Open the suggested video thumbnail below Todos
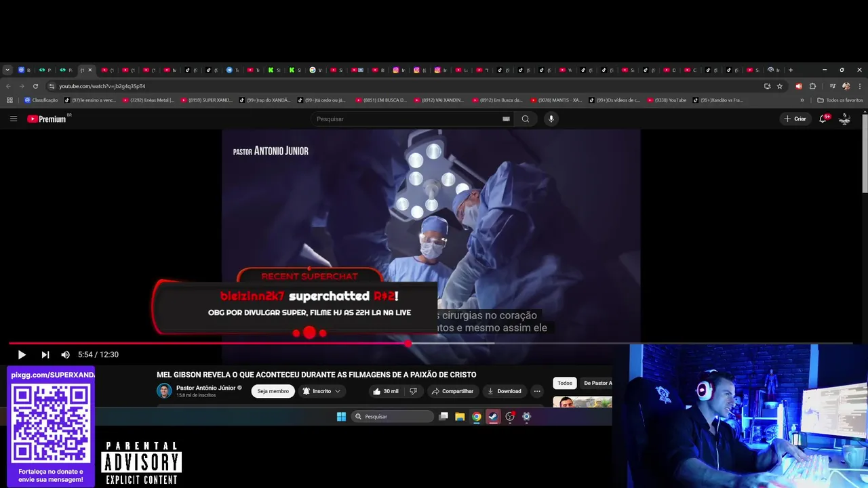 pos(583,402)
